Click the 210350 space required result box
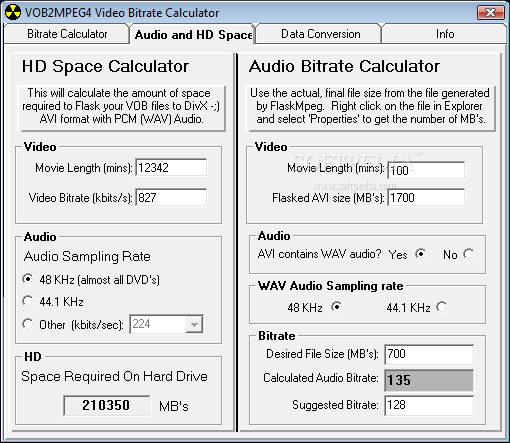510x443 pixels. (106, 405)
